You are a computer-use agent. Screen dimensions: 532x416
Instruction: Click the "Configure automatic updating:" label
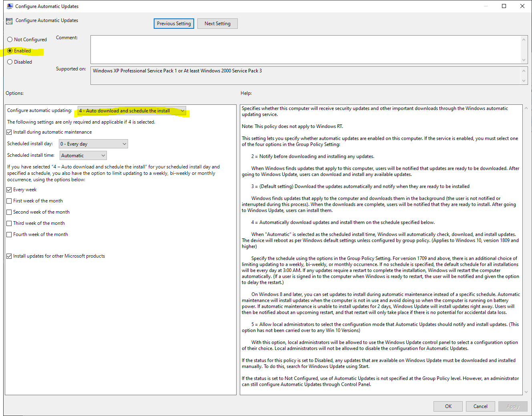point(40,110)
